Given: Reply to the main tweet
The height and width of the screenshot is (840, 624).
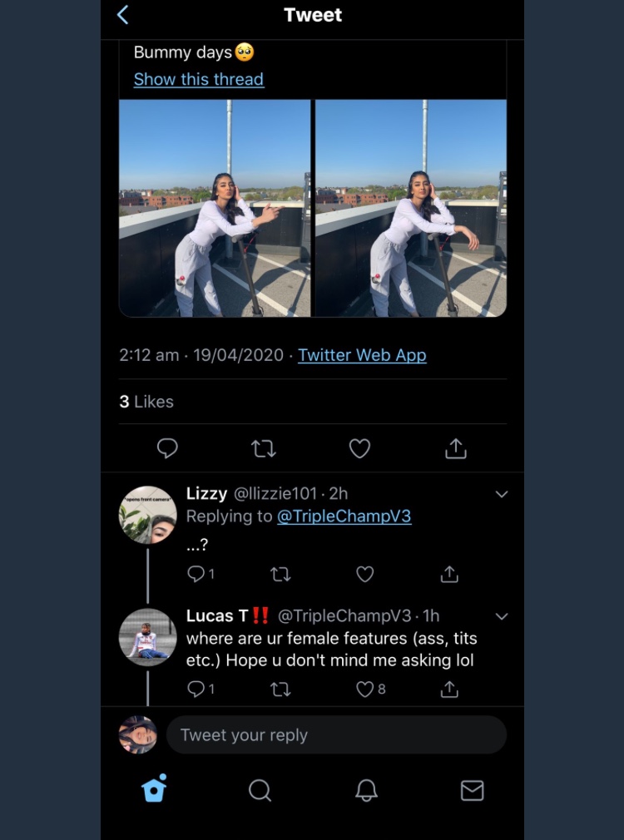Looking at the screenshot, I should click(167, 448).
